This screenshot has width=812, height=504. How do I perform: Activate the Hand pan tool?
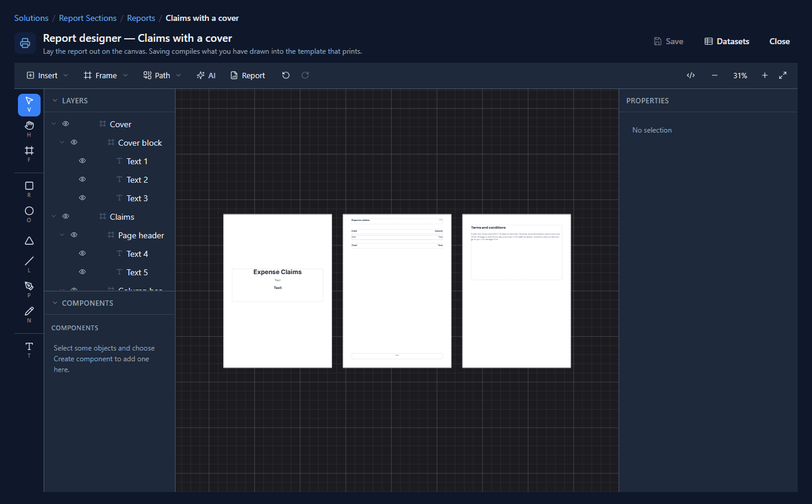tap(29, 130)
